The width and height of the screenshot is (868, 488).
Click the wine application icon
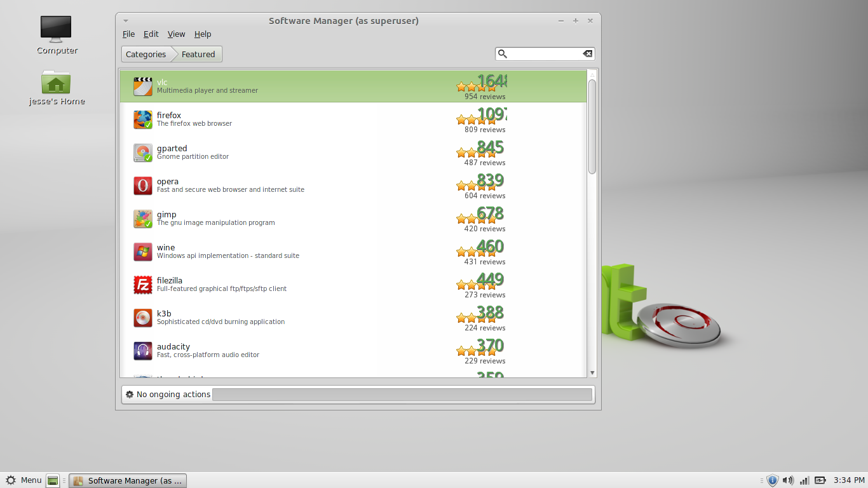(143, 252)
